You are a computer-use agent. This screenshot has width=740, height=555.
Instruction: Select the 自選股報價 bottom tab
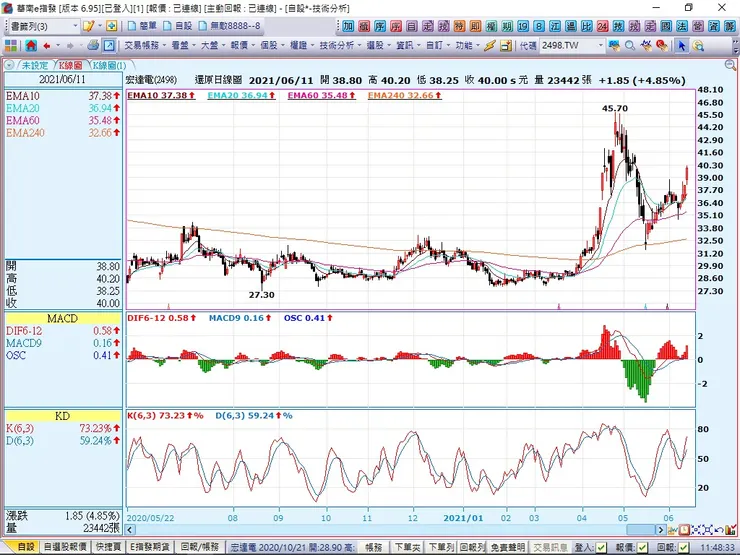tap(65, 547)
